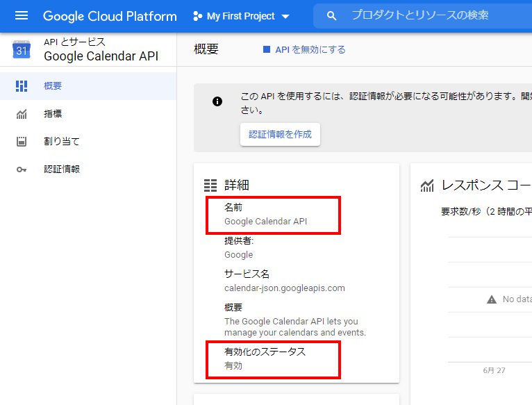Click the プロダクトとリソースの検索 search field

click(431, 15)
